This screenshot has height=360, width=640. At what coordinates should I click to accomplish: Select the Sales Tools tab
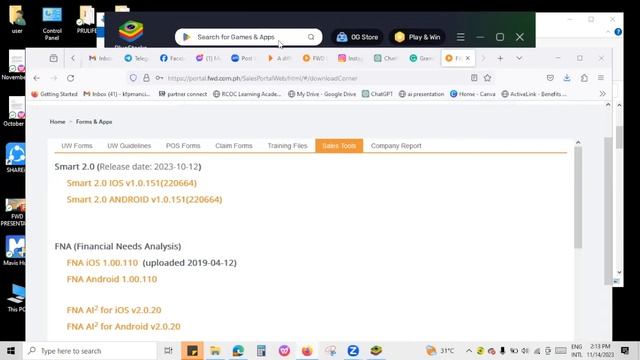point(339,146)
